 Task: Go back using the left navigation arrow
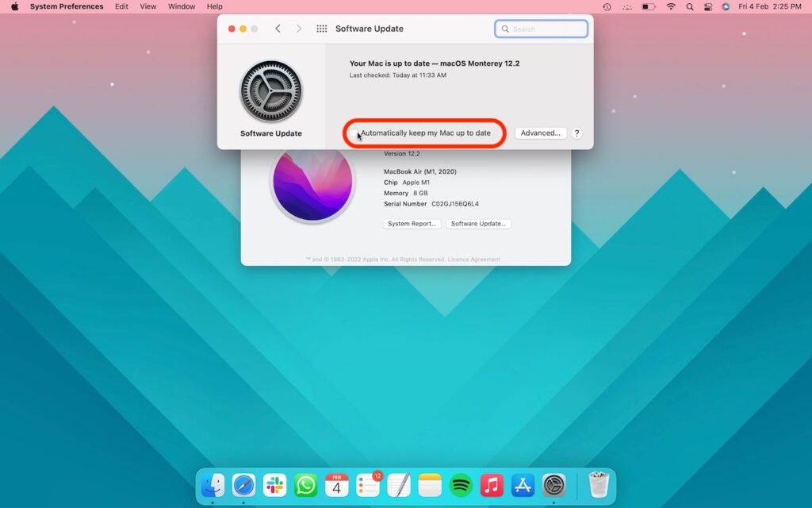[x=278, y=28]
